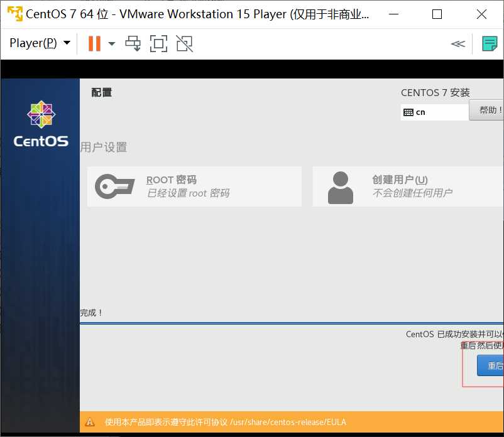Screen dimensions: 504x437
Task: Click the EULA warning triangle icon
Action: 90,422
